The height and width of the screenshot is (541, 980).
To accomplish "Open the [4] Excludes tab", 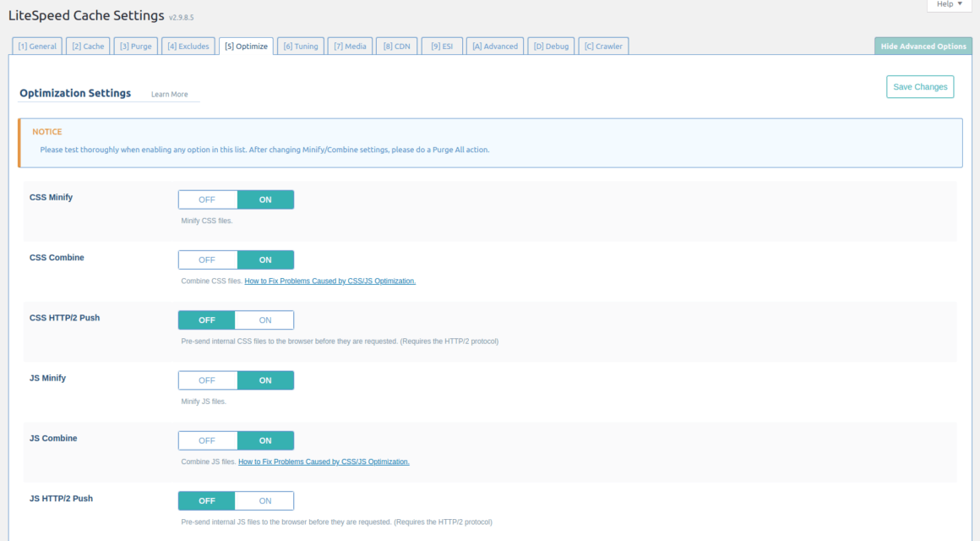I will [x=188, y=46].
